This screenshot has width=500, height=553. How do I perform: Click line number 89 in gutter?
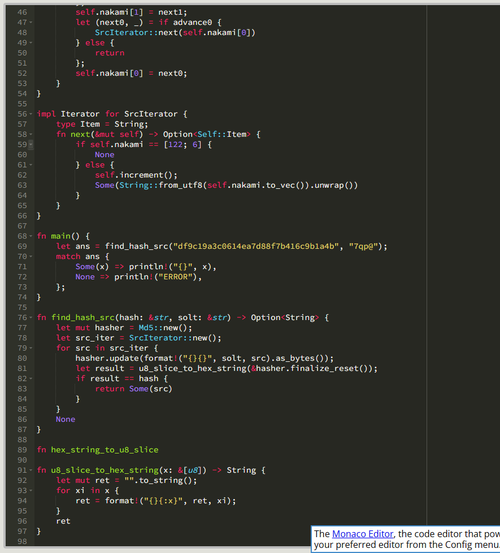tap(22, 450)
